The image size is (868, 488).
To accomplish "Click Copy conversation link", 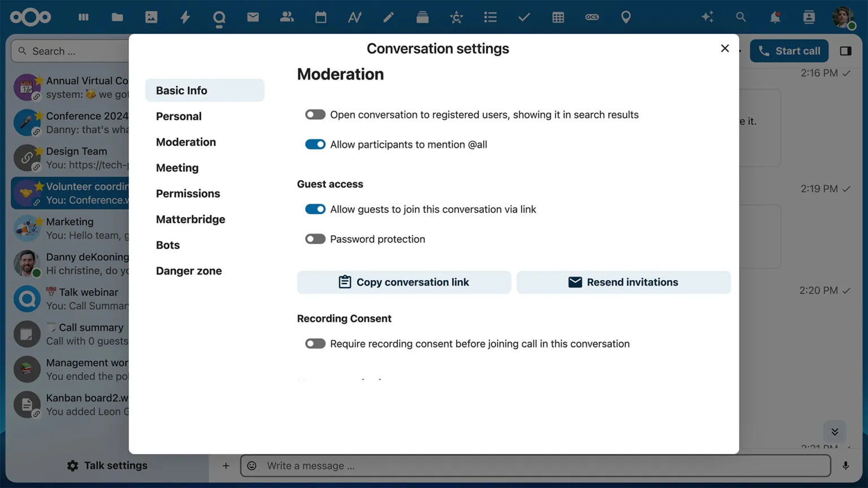I will coord(403,282).
